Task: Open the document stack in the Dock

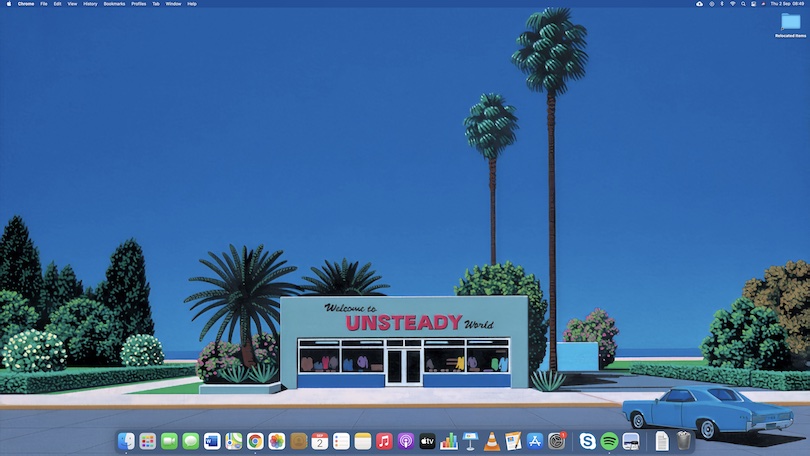Action: 662,442
